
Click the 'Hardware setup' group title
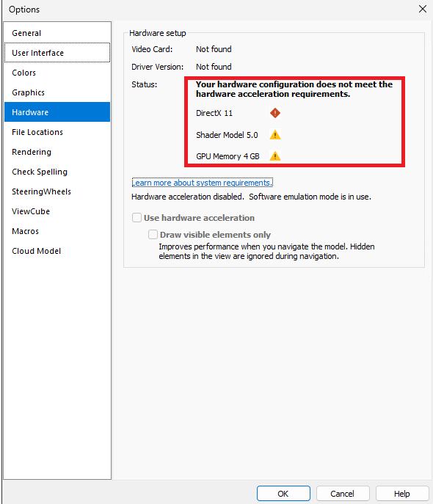tap(158, 33)
